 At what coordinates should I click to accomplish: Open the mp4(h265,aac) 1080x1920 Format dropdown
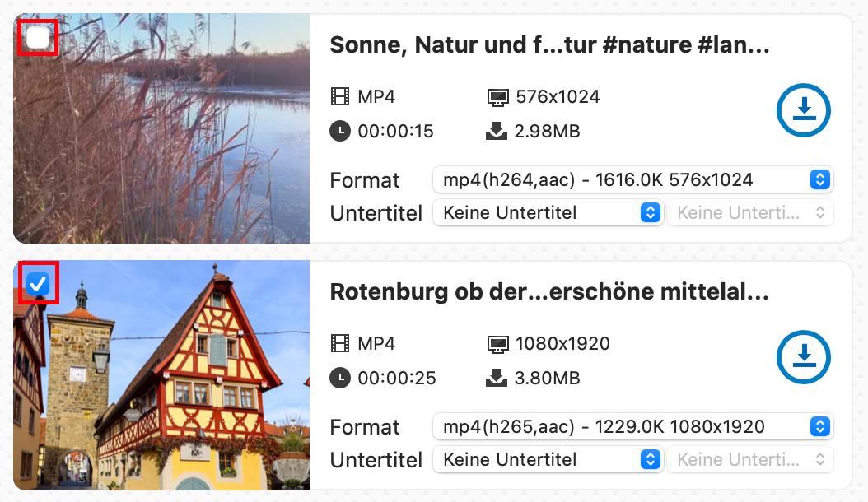[632, 426]
